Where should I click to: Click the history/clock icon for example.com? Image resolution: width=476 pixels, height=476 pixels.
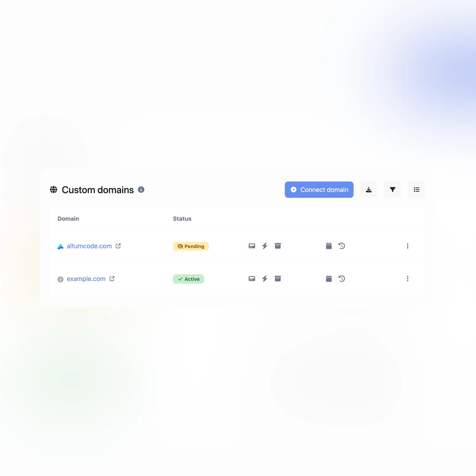point(342,279)
